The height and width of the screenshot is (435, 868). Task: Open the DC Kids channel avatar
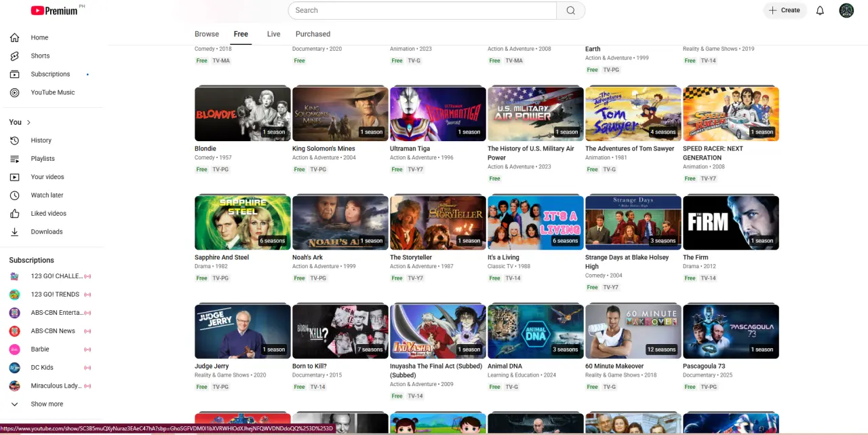click(14, 368)
